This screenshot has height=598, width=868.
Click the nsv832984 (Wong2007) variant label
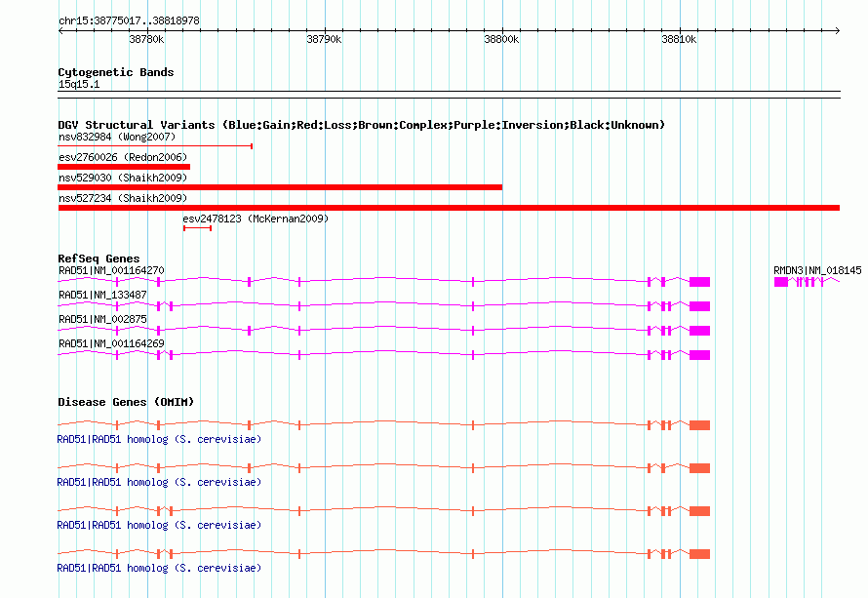[117, 137]
